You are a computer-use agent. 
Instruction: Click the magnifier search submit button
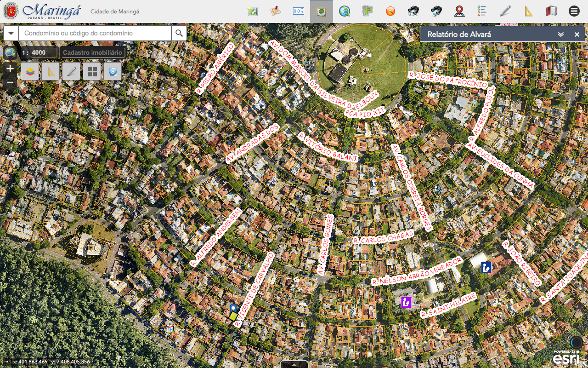click(x=179, y=33)
